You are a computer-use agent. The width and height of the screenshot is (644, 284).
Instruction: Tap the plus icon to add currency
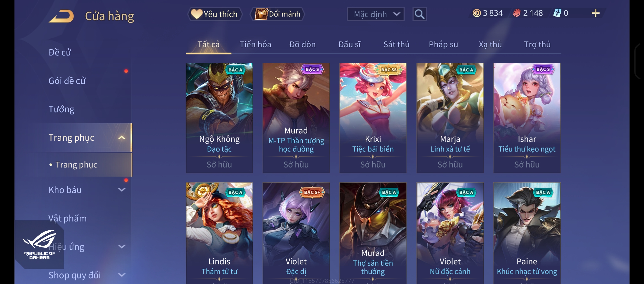595,13
